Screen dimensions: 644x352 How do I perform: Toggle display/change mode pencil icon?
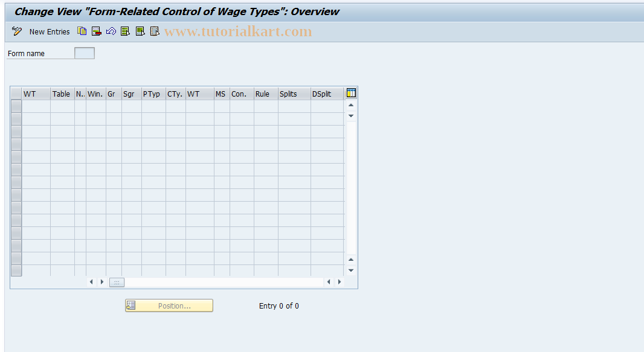(17, 31)
